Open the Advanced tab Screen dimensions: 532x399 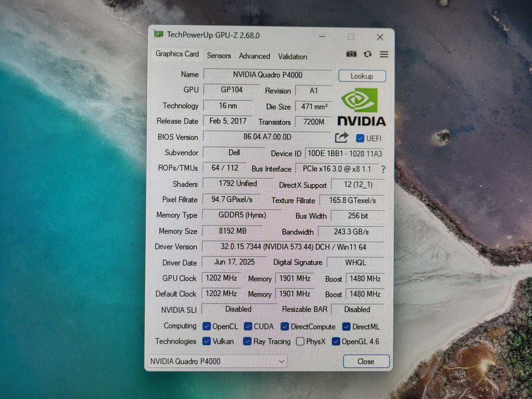254,56
